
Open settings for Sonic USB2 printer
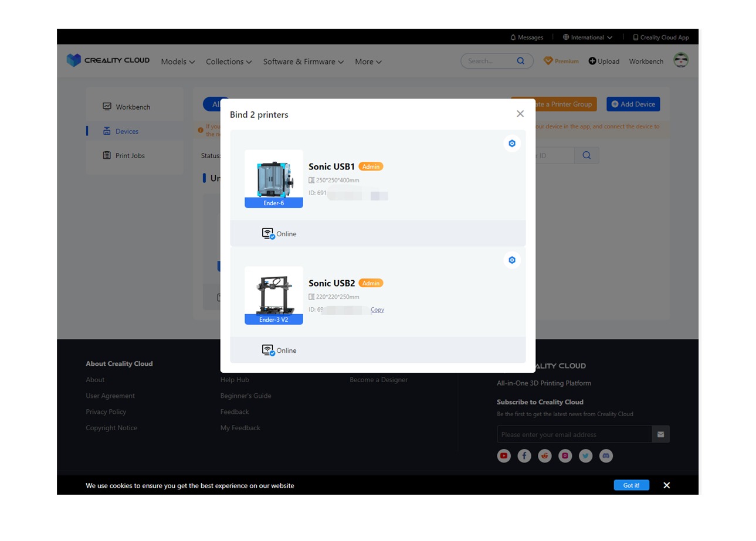511,260
